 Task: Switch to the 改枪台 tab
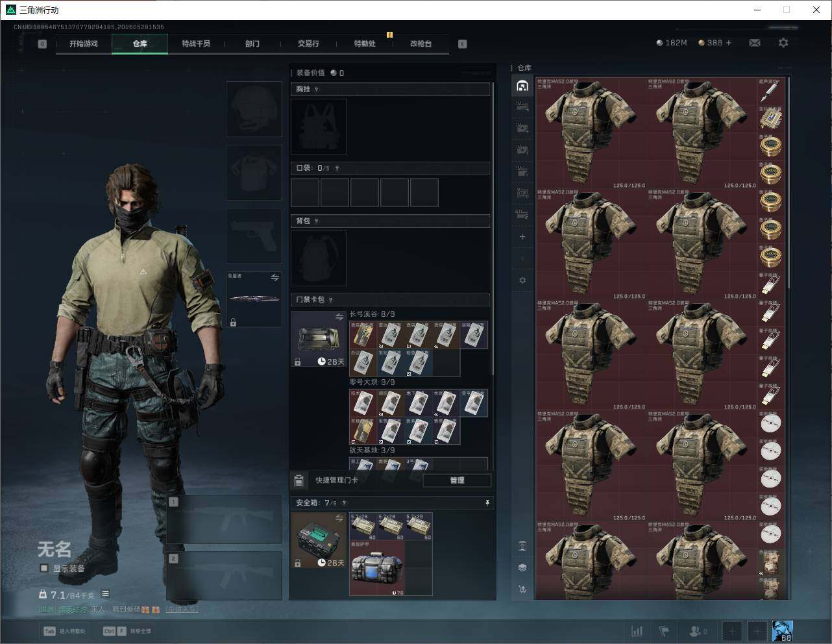[x=421, y=43]
